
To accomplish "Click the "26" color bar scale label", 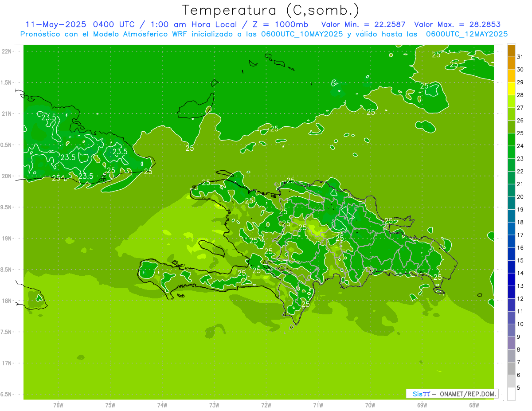I will 520,121.
